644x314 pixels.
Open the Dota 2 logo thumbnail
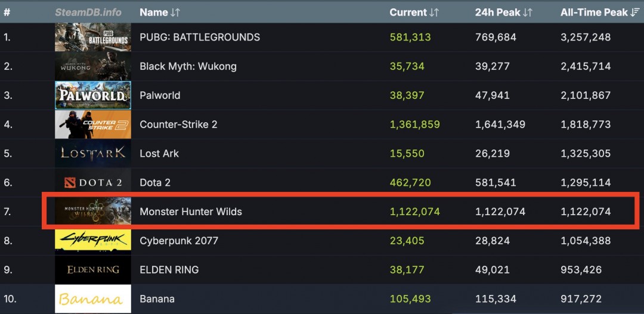(x=93, y=182)
